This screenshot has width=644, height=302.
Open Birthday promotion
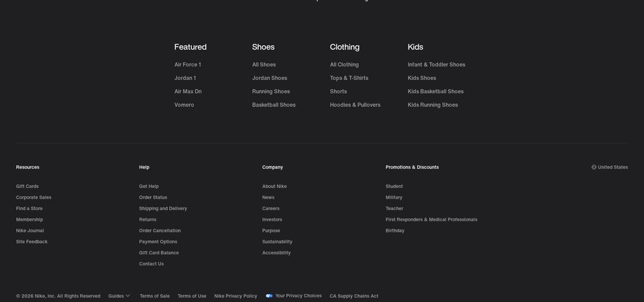[395, 231]
